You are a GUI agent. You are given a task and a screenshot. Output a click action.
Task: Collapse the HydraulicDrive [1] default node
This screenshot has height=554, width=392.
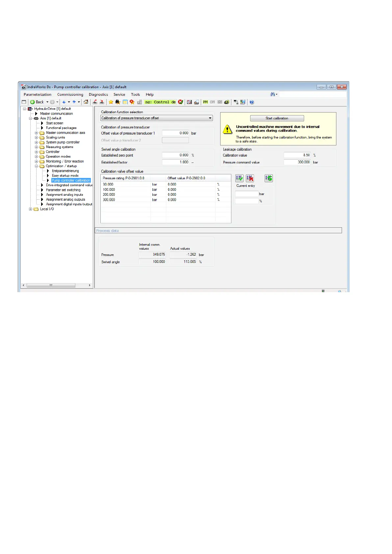point(24,109)
